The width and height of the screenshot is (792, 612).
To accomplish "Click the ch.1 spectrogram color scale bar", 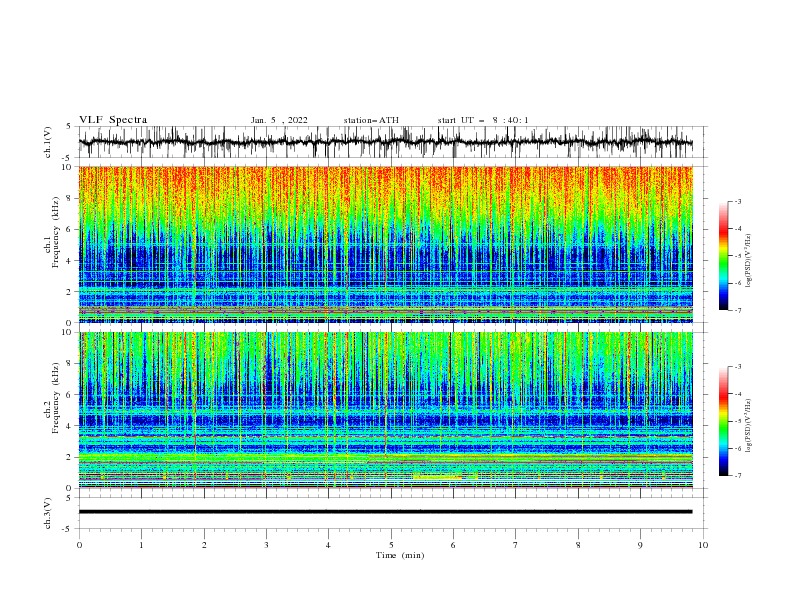I will (724, 256).
